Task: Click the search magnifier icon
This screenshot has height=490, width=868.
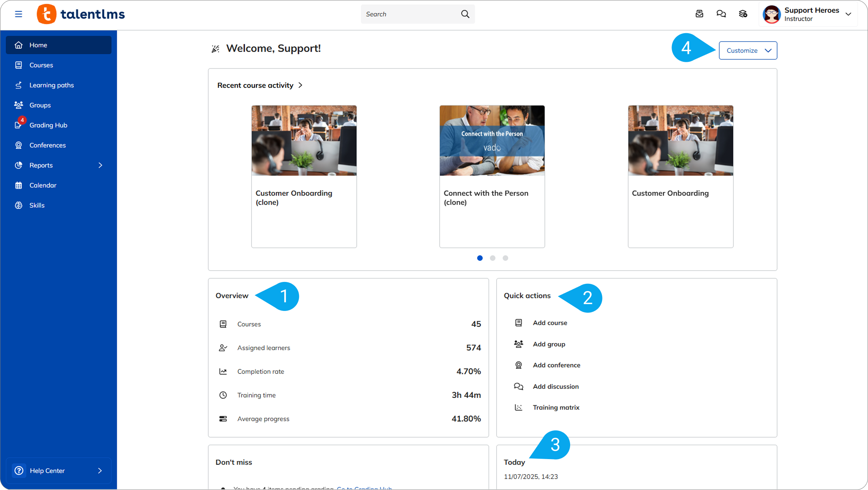Action: point(465,14)
